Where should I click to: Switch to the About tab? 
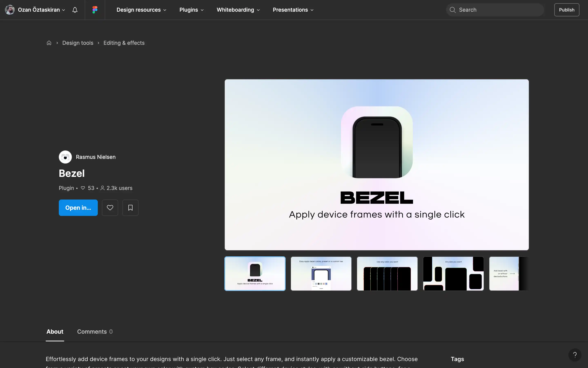[x=55, y=332]
